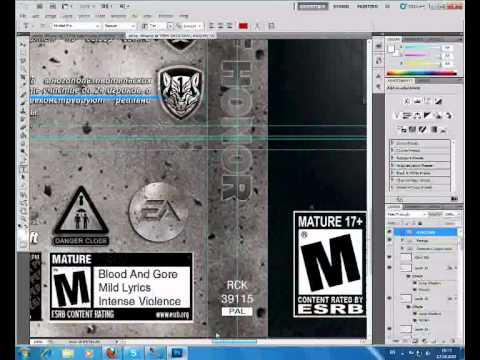Open Mini Bridge from the application bar

(53, 6)
